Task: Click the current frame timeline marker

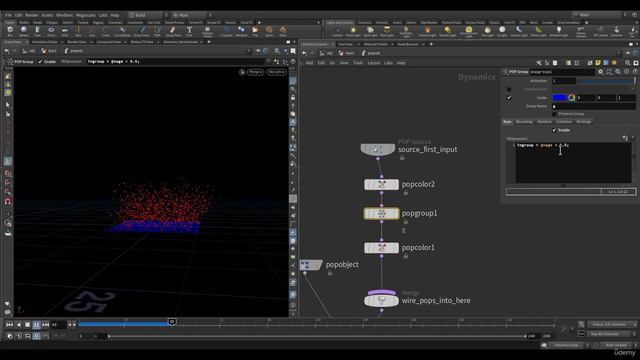Action: (x=172, y=322)
